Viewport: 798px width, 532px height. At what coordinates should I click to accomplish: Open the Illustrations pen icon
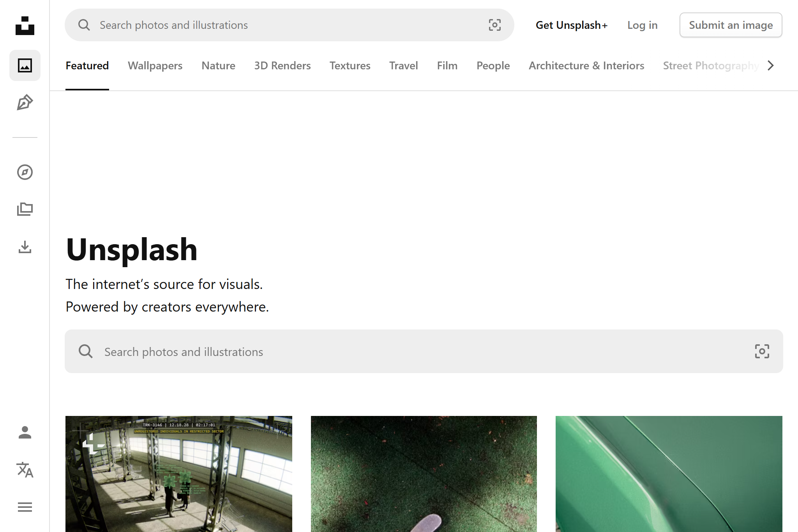pyautogui.click(x=25, y=102)
